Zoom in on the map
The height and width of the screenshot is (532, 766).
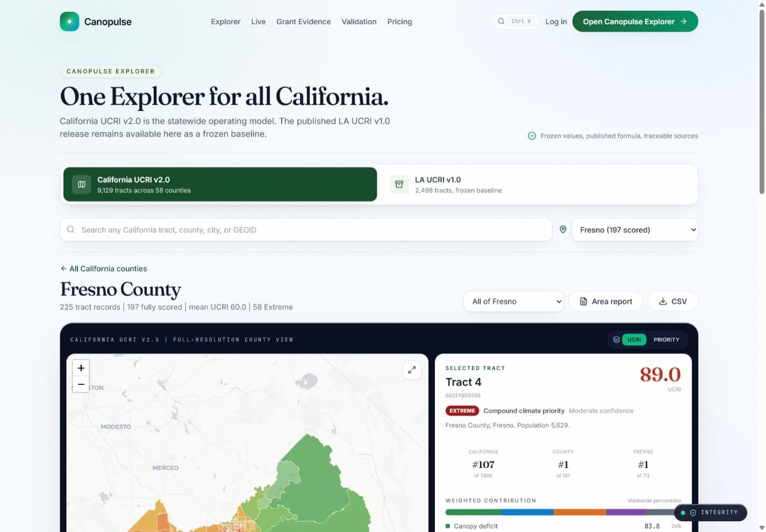coord(81,368)
